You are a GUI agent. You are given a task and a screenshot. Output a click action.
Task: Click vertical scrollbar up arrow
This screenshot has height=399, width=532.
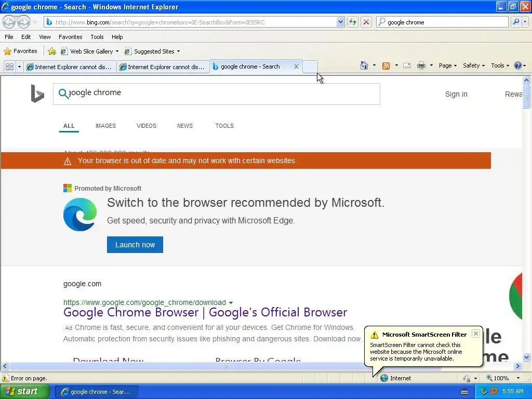click(527, 81)
